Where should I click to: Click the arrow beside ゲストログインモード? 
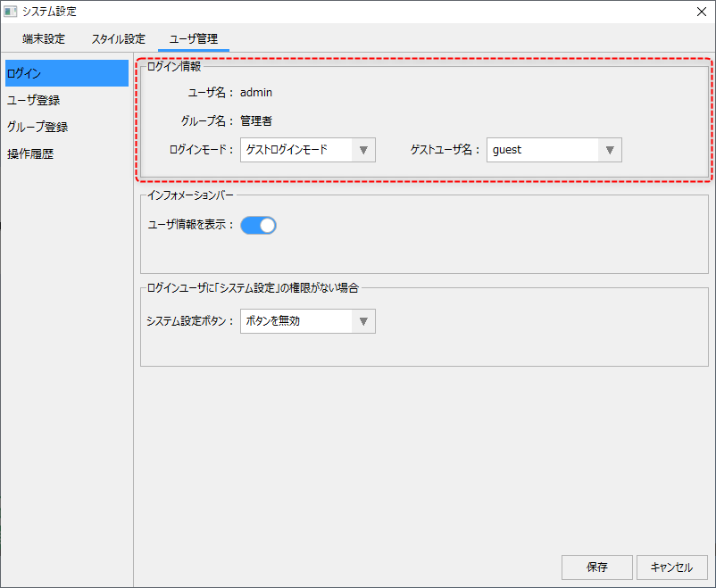click(363, 150)
